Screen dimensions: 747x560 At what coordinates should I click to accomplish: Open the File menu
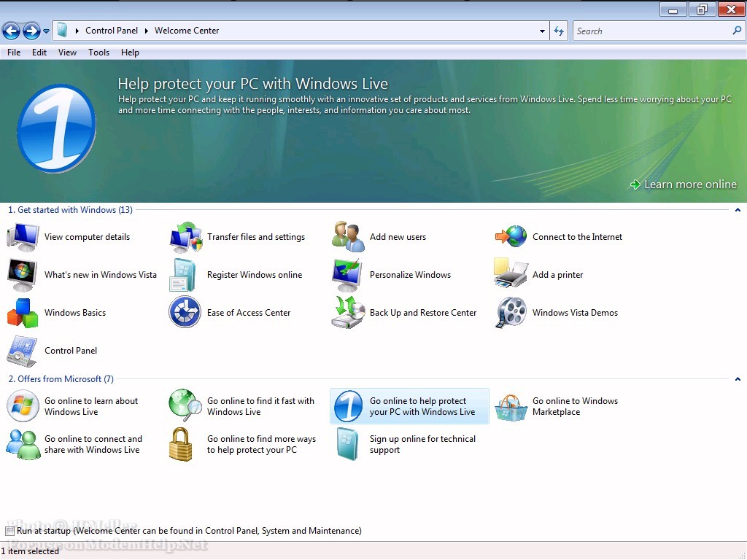pos(14,52)
